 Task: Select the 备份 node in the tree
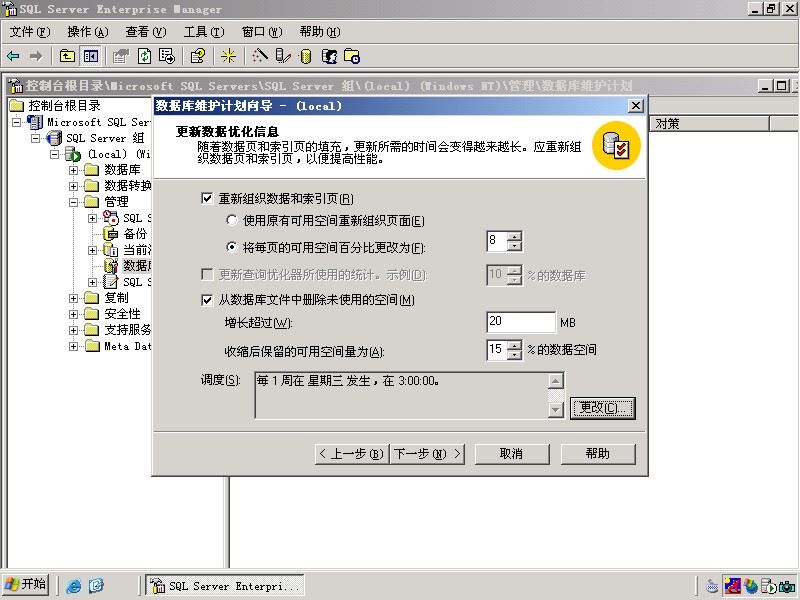click(135, 234)
